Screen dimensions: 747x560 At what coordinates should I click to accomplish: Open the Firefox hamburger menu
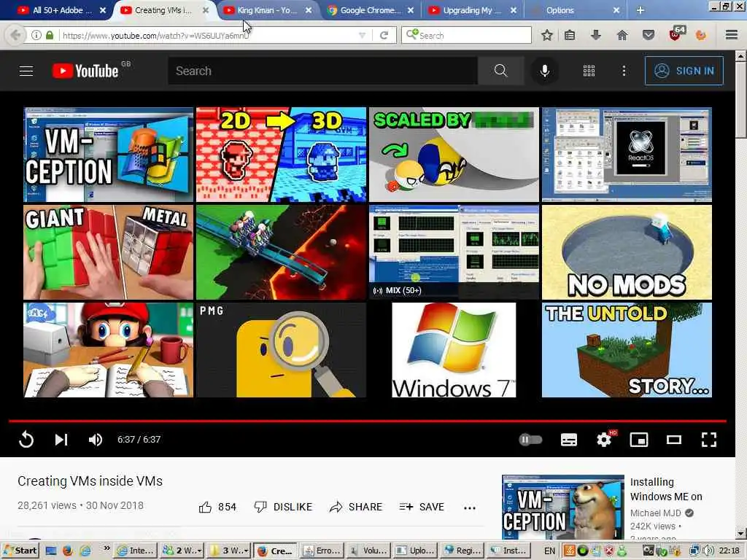pyautogui.click(x=732, y=35)
